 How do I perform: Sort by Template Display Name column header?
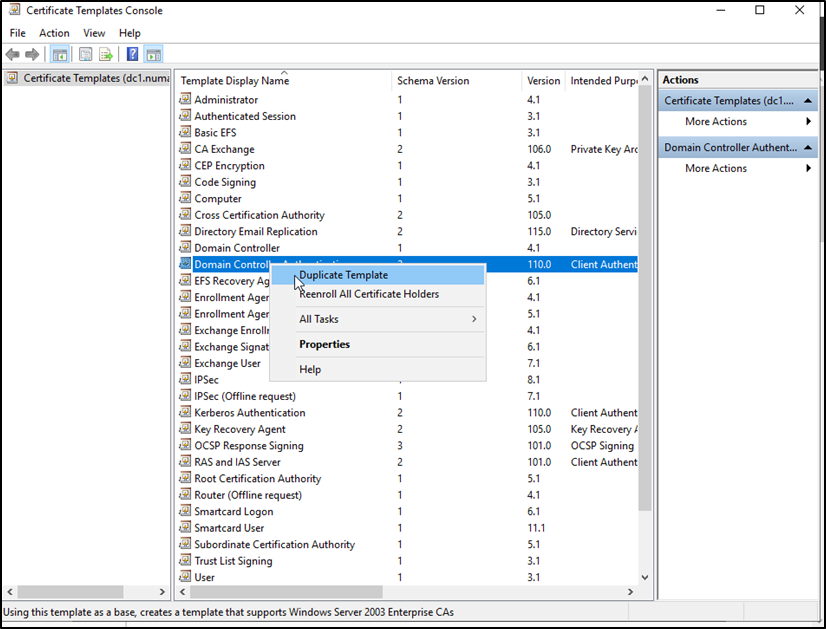click(x=235, y=81)
